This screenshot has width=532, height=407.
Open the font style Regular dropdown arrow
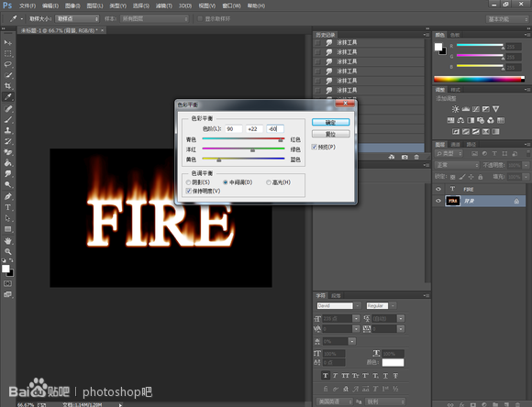coord(393,305)
